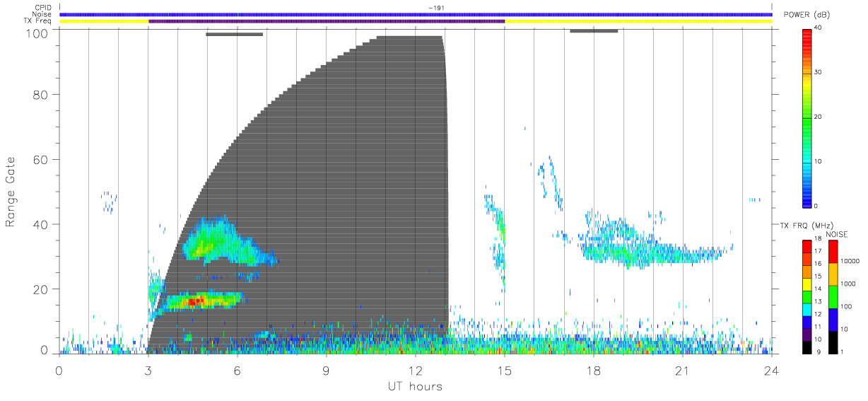The image size is (868, 401).
Task: Click the '21' tick on UT axis
Action: (x=683, y=370)
